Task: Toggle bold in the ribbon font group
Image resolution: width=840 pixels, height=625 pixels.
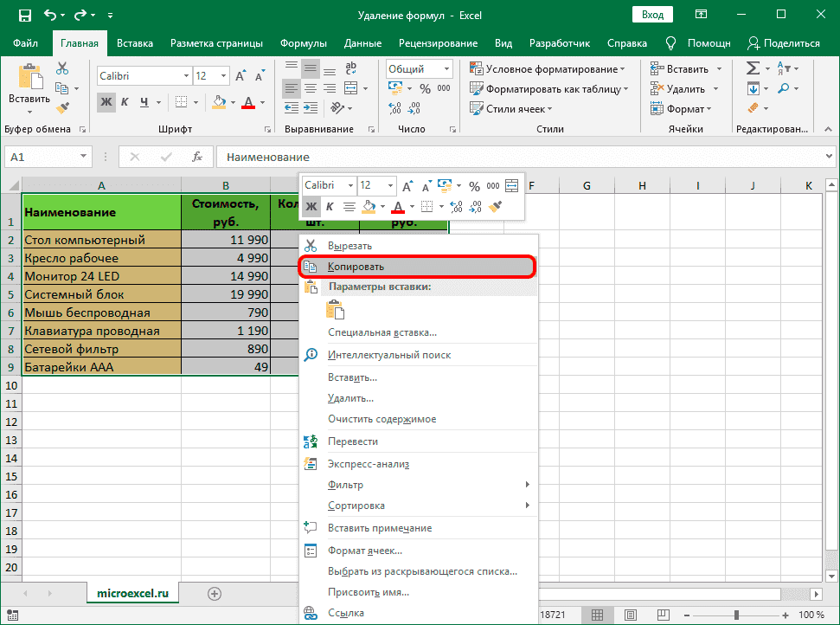Action: 106,102
